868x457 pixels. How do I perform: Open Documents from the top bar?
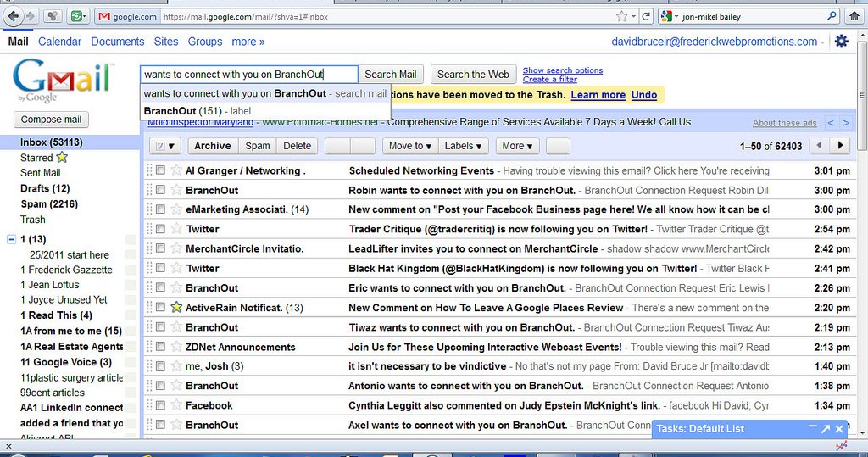pos(117,42)
